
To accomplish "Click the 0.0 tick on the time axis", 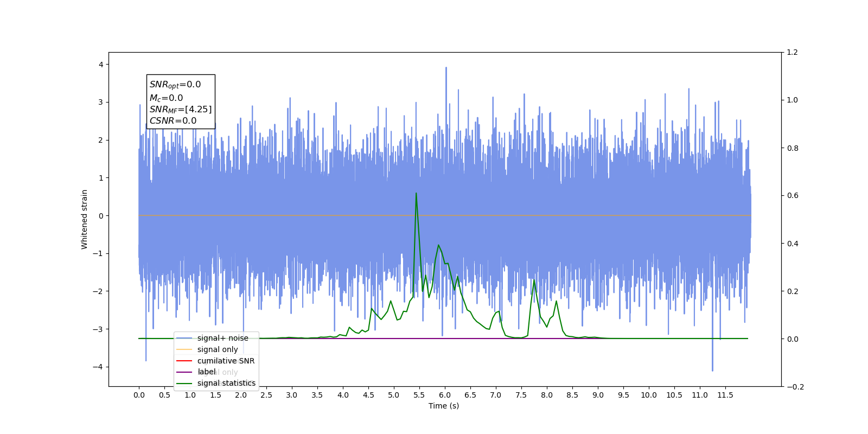I will pyautogui.click(x=139, y=395).
